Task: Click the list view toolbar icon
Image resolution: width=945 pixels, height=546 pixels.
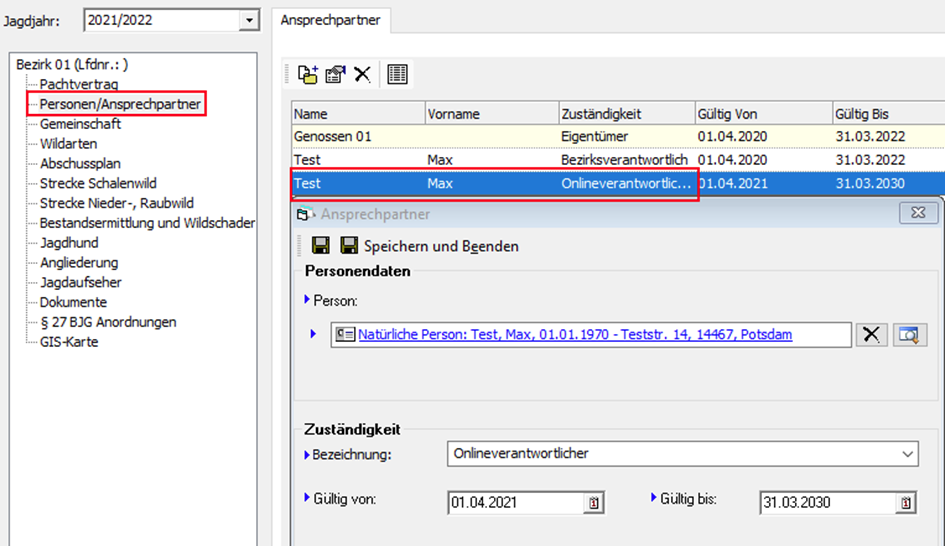Action: point(397,74)
